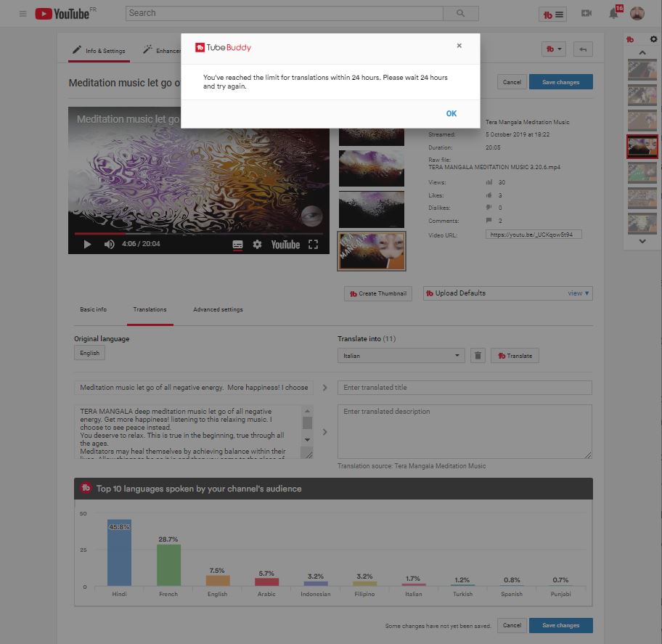
Task: Click the Info & Settings pencil icon
Action: [76, 50]
